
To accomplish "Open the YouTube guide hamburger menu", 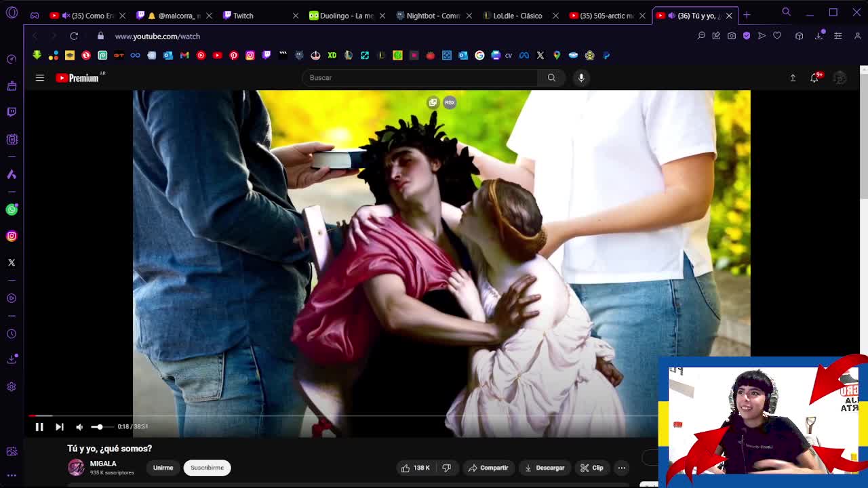I will click(x=40, y=78).
